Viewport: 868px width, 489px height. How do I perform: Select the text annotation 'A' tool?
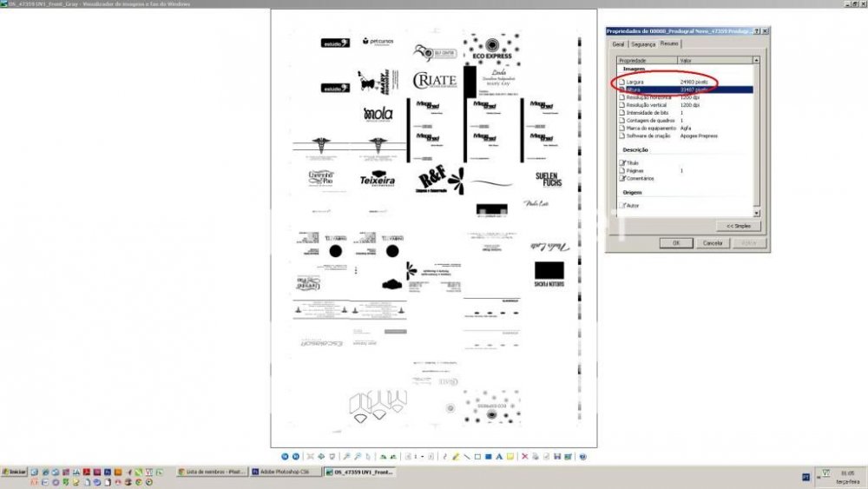(x=499, y=456)
